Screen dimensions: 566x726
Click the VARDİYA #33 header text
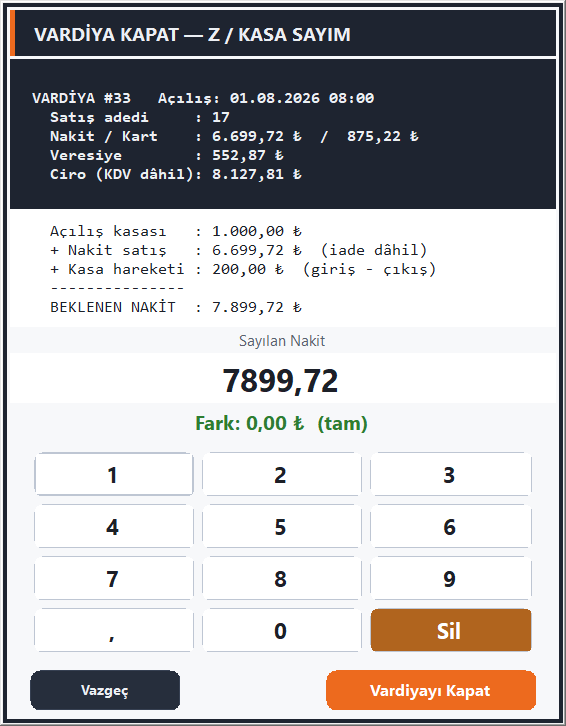(82, 98)
